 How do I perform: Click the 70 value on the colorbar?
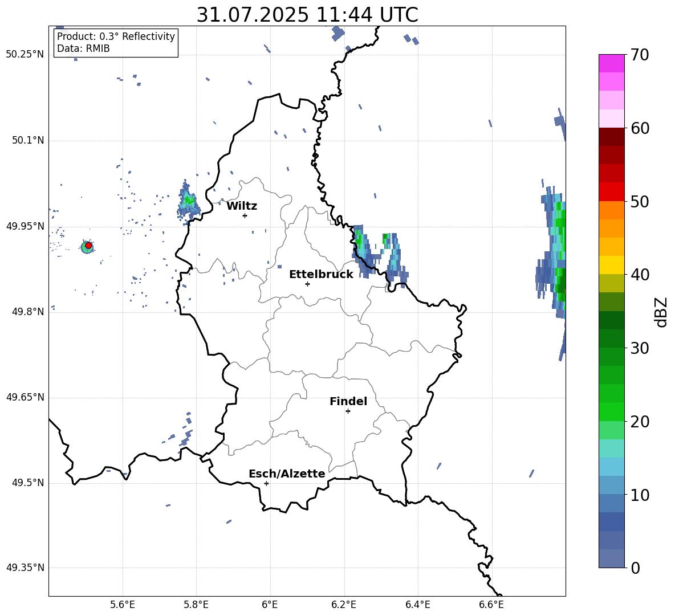click(x=640, y=55)
